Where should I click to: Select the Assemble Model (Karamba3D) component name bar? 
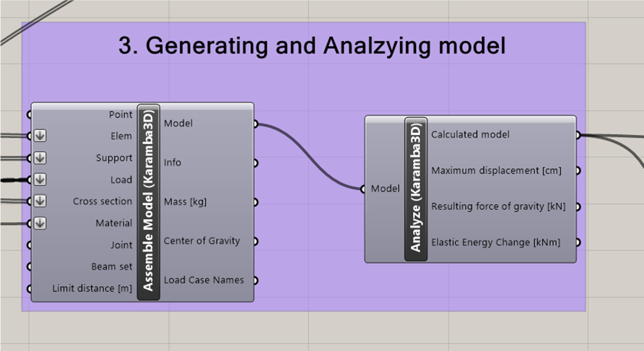148,202
